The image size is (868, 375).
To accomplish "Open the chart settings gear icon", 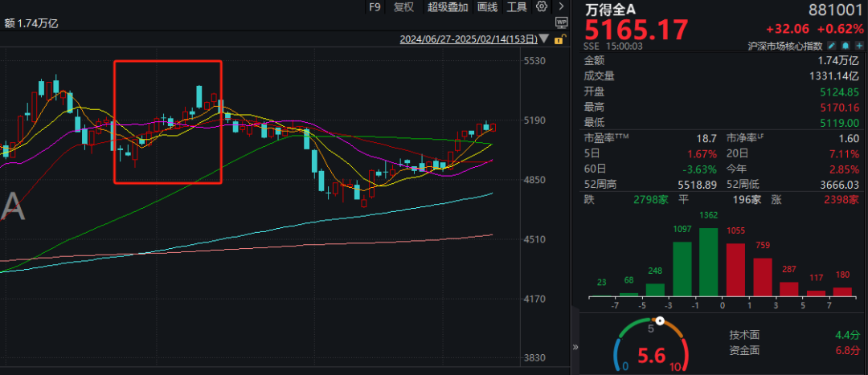I will pyautogui.click(x=541, y=6).
